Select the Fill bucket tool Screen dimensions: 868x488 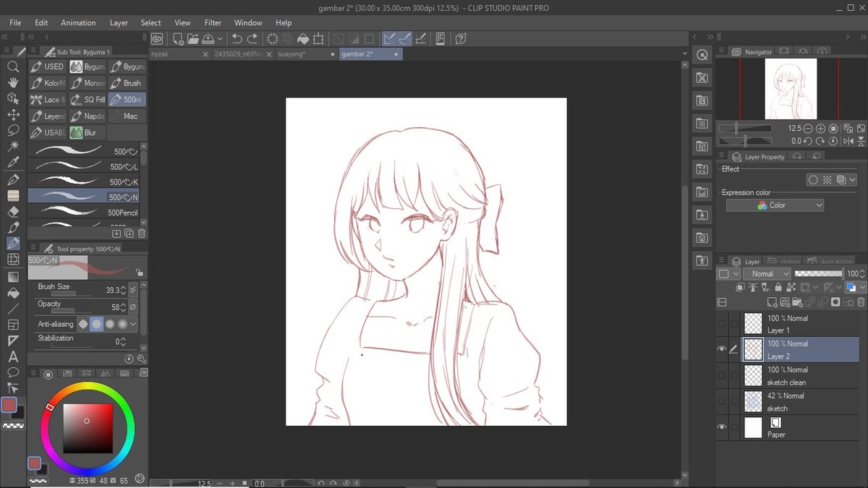tap(13, 293)
